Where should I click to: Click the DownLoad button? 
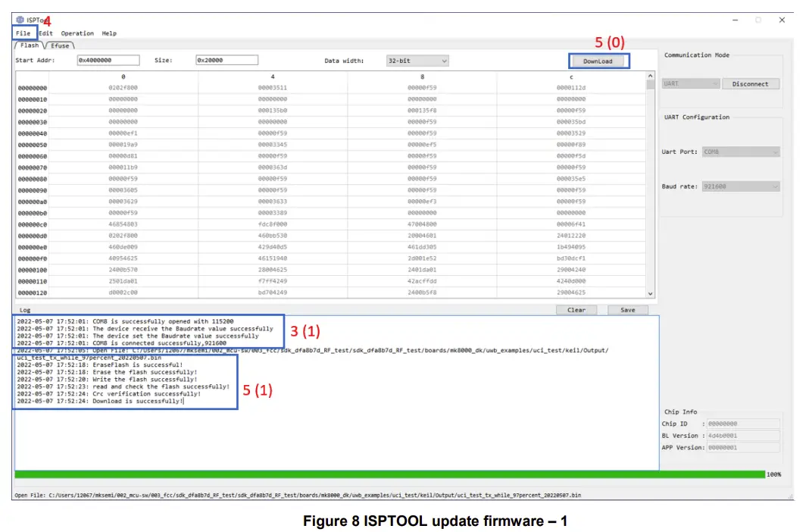click(598, 61)
